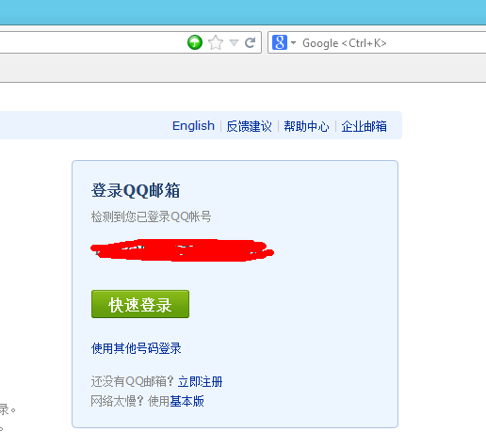Switch to the 基本版 basic version

187,401
